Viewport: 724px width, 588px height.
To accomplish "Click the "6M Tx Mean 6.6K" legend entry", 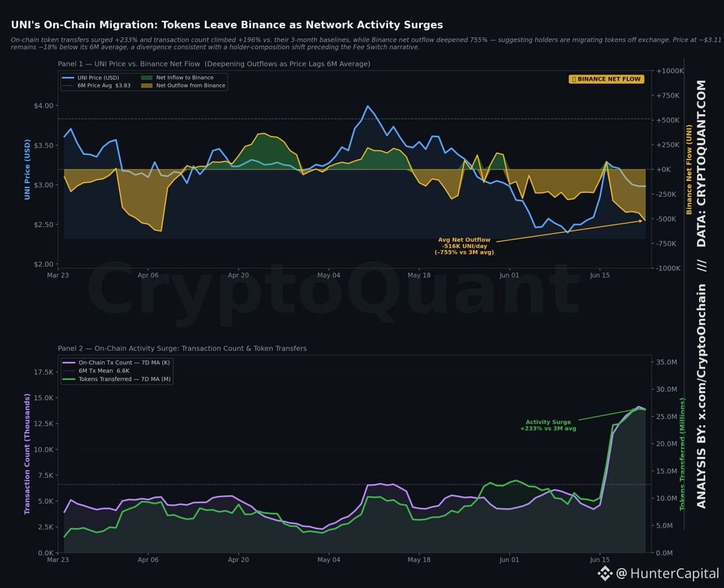I will [x=96, y=371].
